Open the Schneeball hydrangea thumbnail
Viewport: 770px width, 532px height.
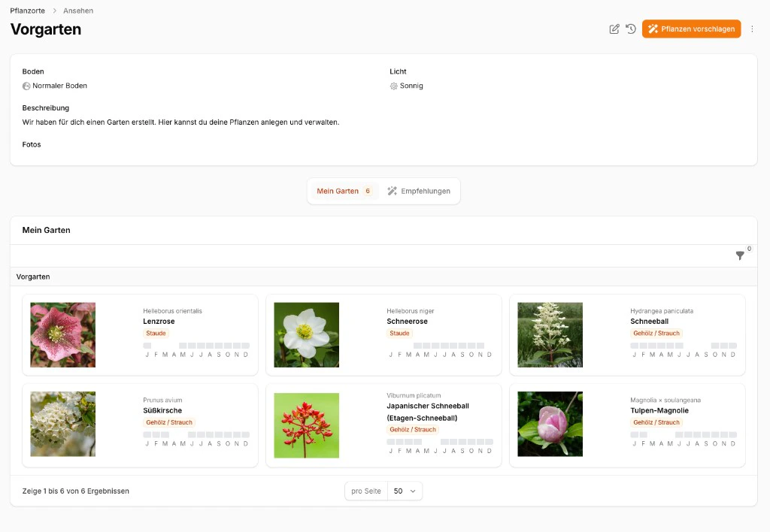550,334
